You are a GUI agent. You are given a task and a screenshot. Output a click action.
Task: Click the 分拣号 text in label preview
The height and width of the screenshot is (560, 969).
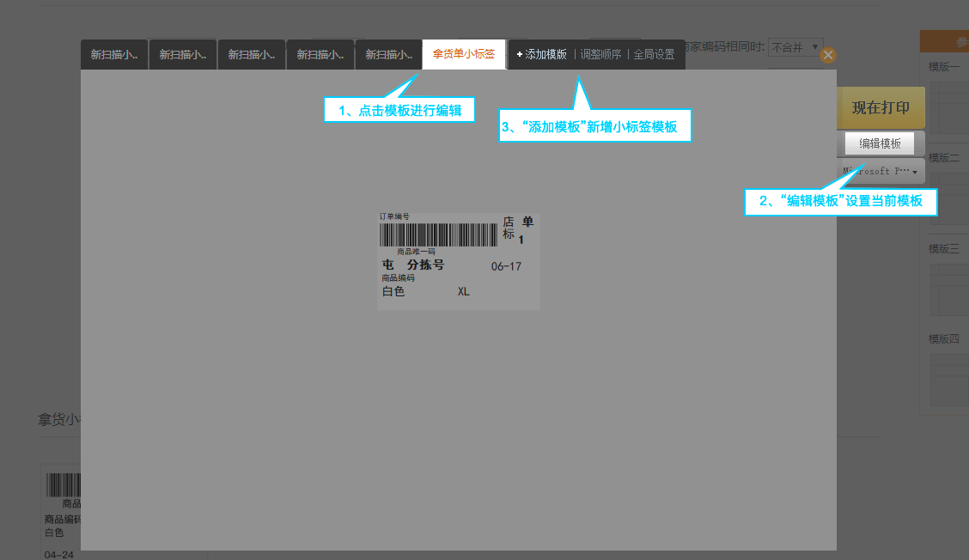425,265
